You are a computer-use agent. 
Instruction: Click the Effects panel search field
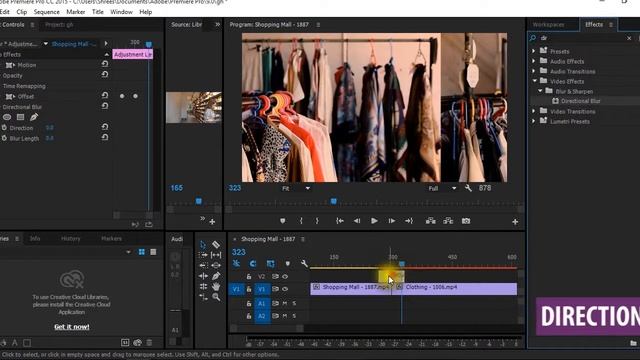coord(582,38)
